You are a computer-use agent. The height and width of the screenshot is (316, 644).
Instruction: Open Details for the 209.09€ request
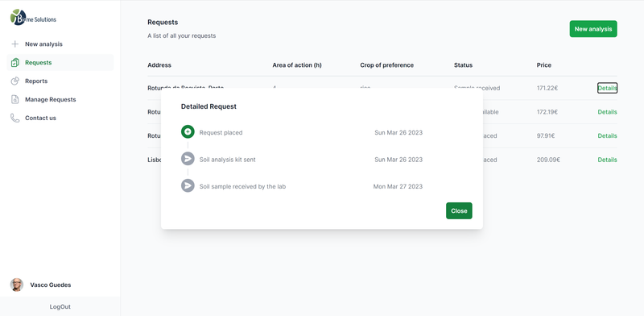click(607, 160)
